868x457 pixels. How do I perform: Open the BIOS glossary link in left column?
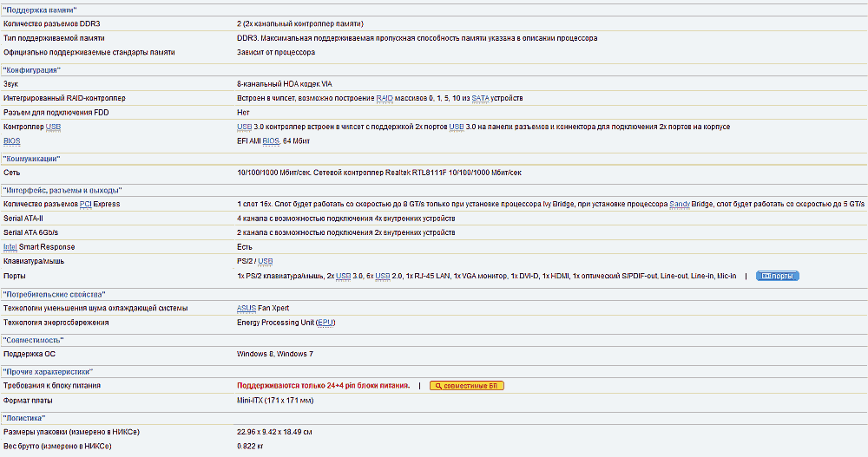(x=11, y=140)
